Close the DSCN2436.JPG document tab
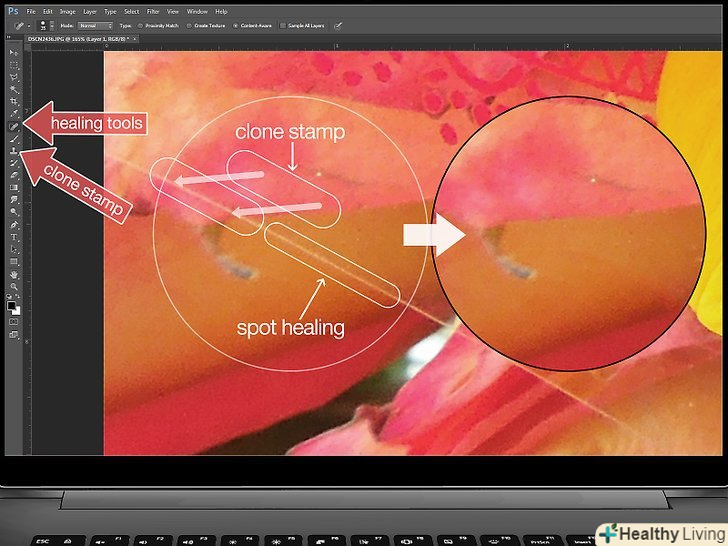The height and width of the screenshot is (546, 728). [135, 39]
